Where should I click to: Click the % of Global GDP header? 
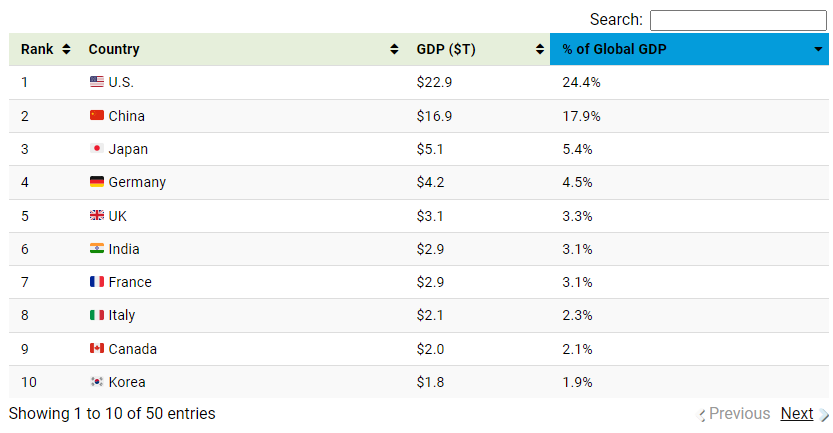point(614,50)
